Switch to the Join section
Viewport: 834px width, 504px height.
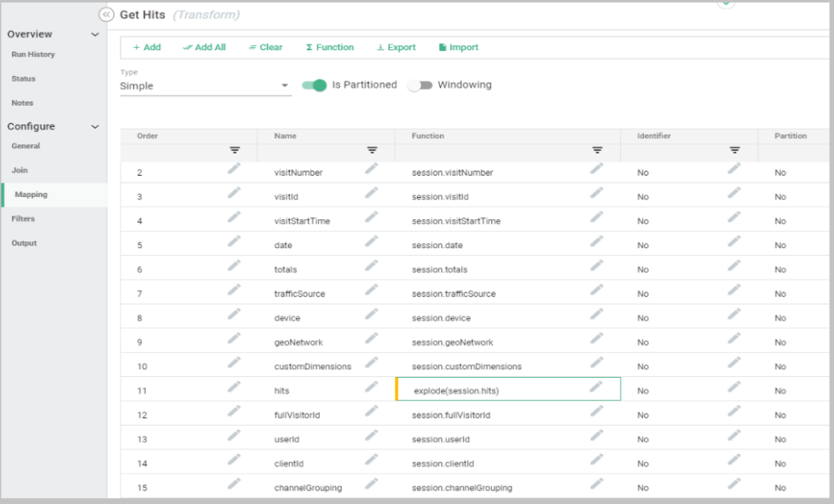tap(20, 171)
